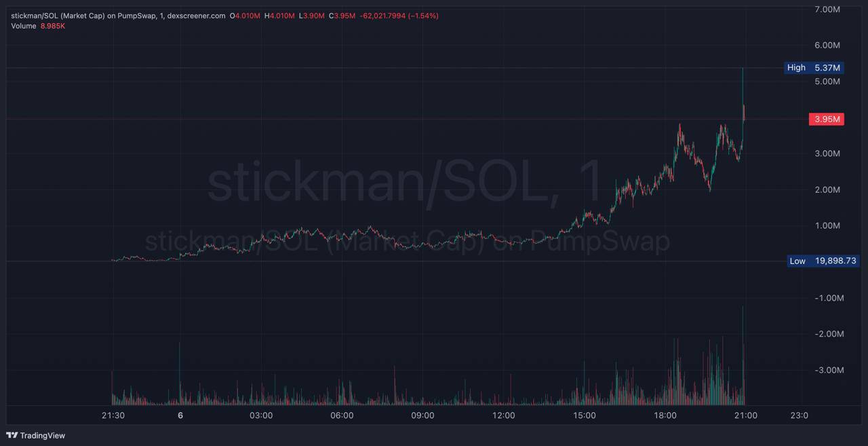Click the High 5.37M price label
The height and width of the screenshot is (446, 868).
point(814,68)
